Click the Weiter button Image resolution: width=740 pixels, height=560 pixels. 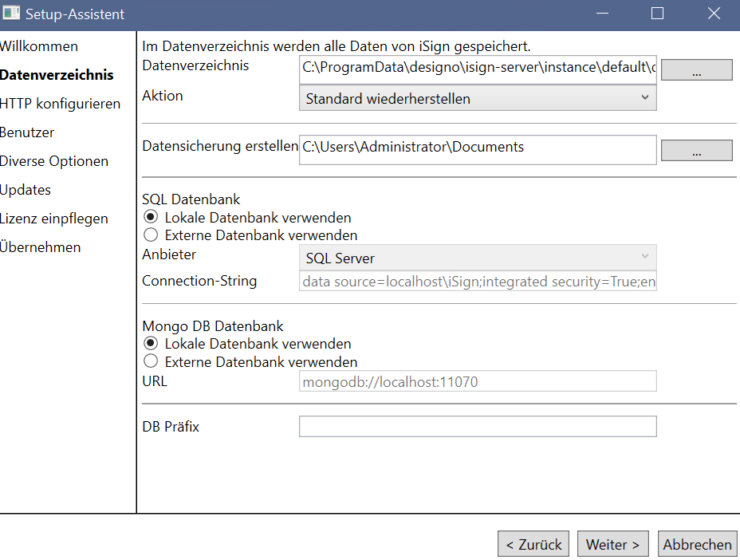coord(612,544)
